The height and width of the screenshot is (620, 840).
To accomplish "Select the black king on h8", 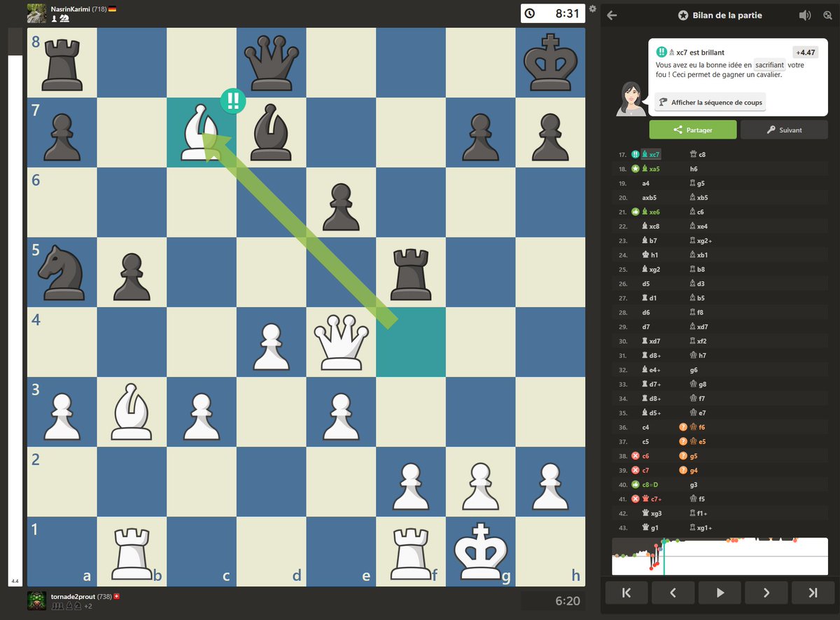I will tap(550, 62).
